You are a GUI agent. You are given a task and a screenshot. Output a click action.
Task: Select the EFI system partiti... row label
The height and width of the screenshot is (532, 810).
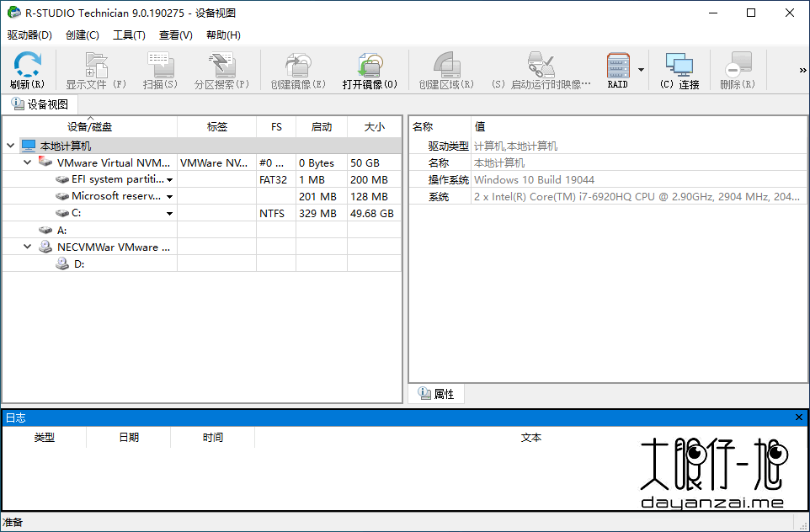118,179
